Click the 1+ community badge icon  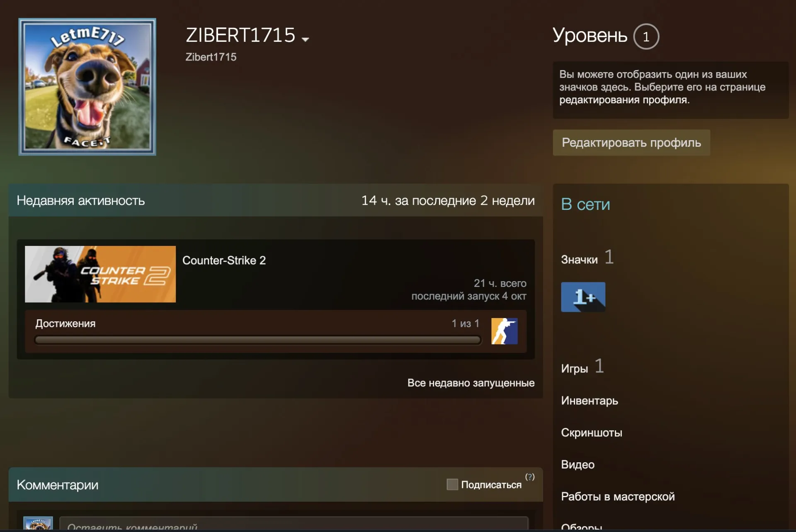(x=583, y=297)
